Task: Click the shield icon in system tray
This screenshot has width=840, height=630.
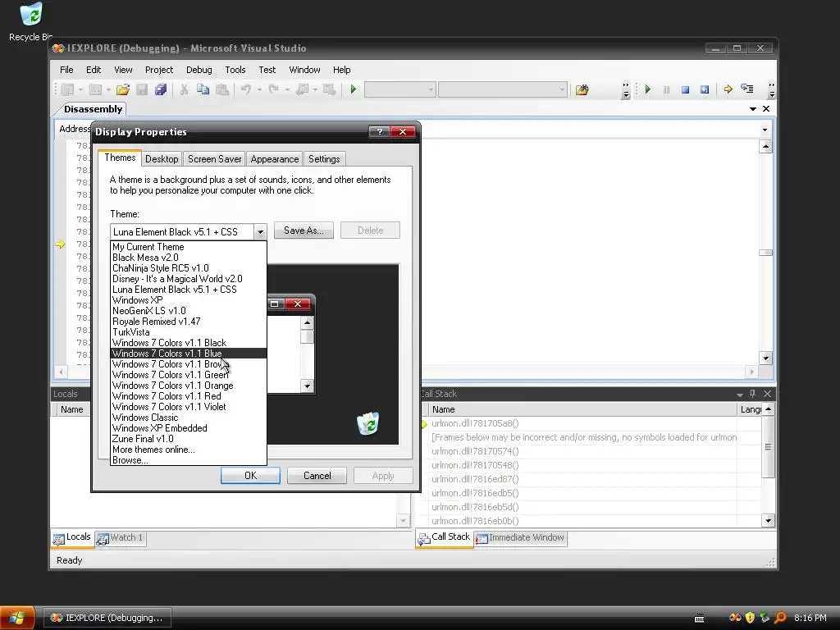Action: pos(750,618)
